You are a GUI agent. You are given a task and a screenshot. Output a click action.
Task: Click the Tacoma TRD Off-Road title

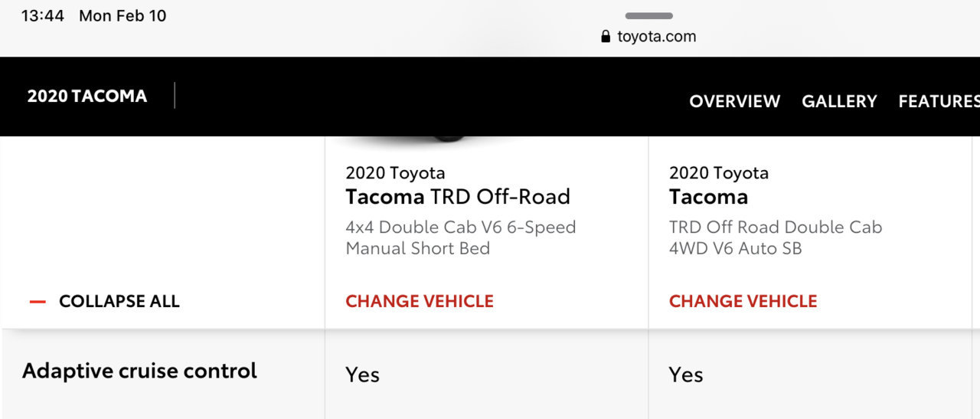click(x=458, y=197)
